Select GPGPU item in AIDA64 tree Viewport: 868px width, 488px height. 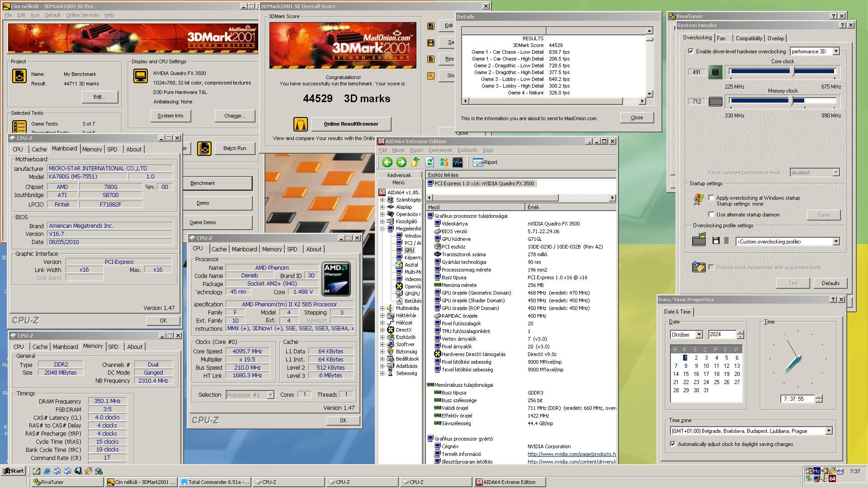click(411, 294)
